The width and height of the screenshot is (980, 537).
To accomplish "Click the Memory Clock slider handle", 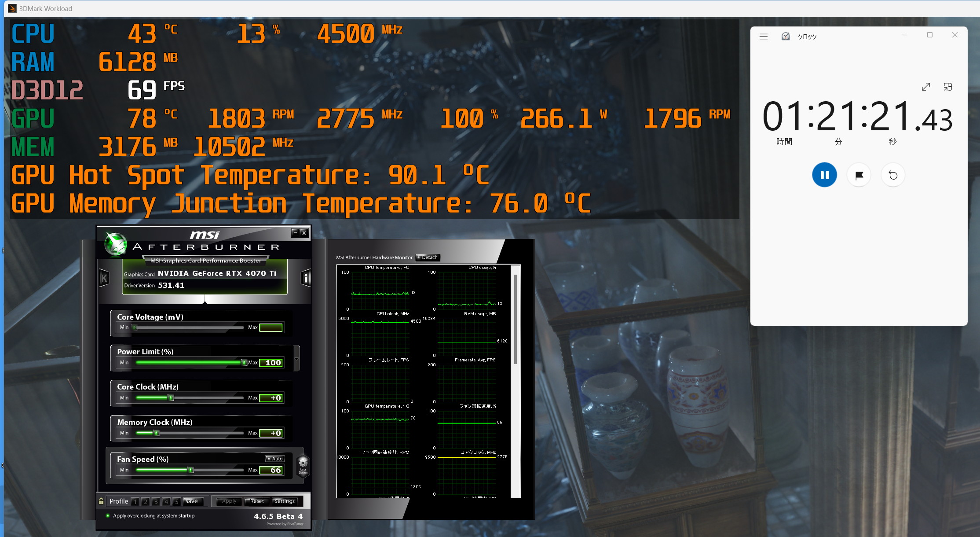I will click(x=156, y=433).
